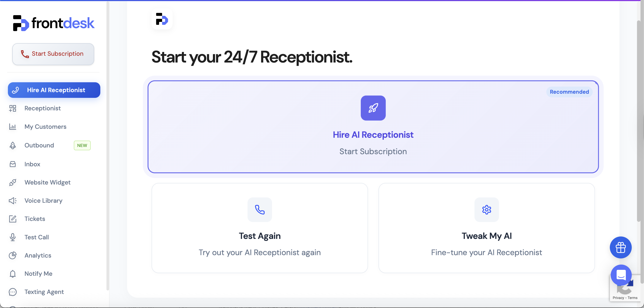Image resolution: width=644 pixels, height=308 pixels.
Task: Open the chat support bubble
Action: (x=621, y=275)
